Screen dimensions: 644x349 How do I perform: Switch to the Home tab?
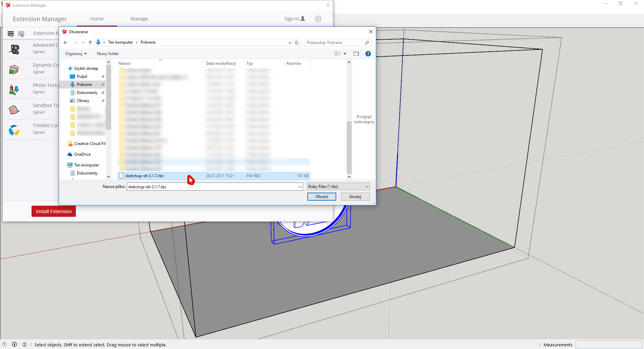pos(97,19)
